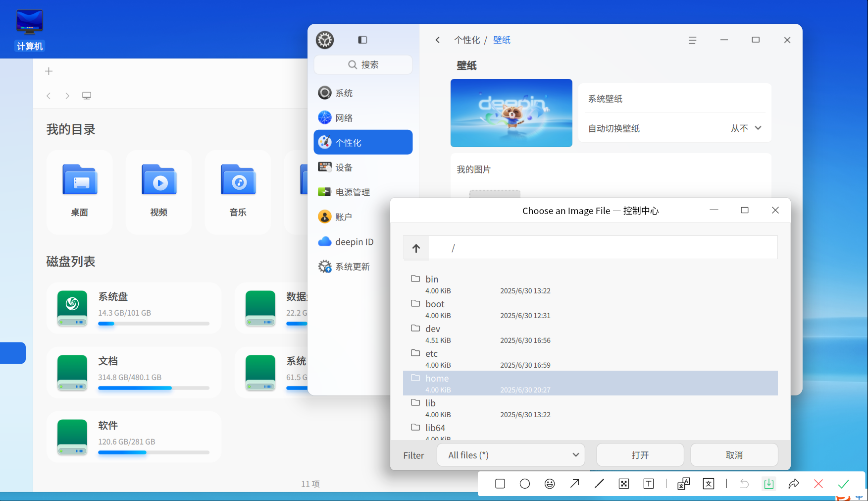Toggle the control center sidebar icon
Screen dimensions: 868x501
(x=362, y=40)
